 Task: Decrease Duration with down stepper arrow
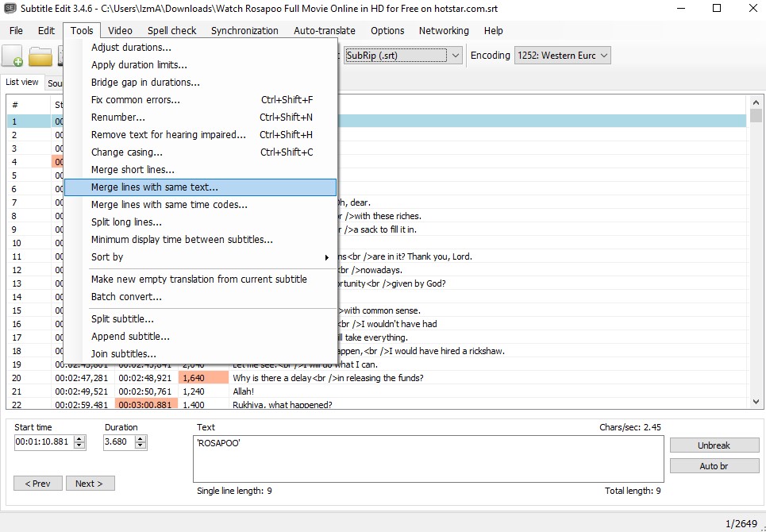pos(141,446)
